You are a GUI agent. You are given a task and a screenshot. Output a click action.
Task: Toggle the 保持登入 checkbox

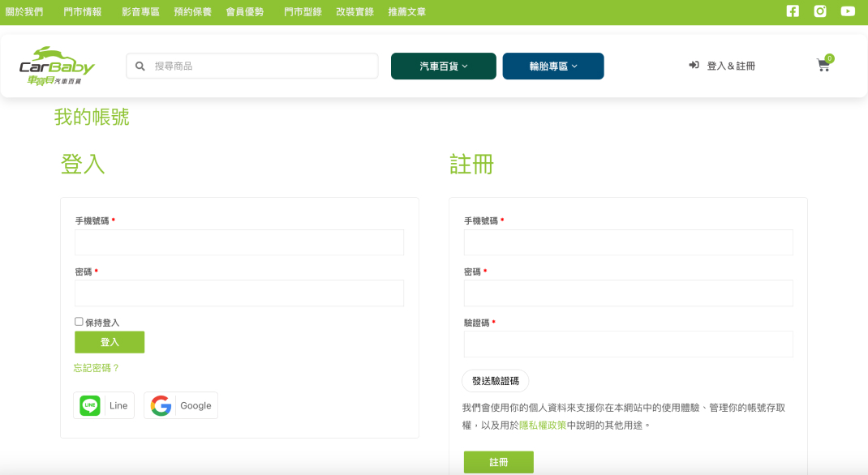coord(79,321)
